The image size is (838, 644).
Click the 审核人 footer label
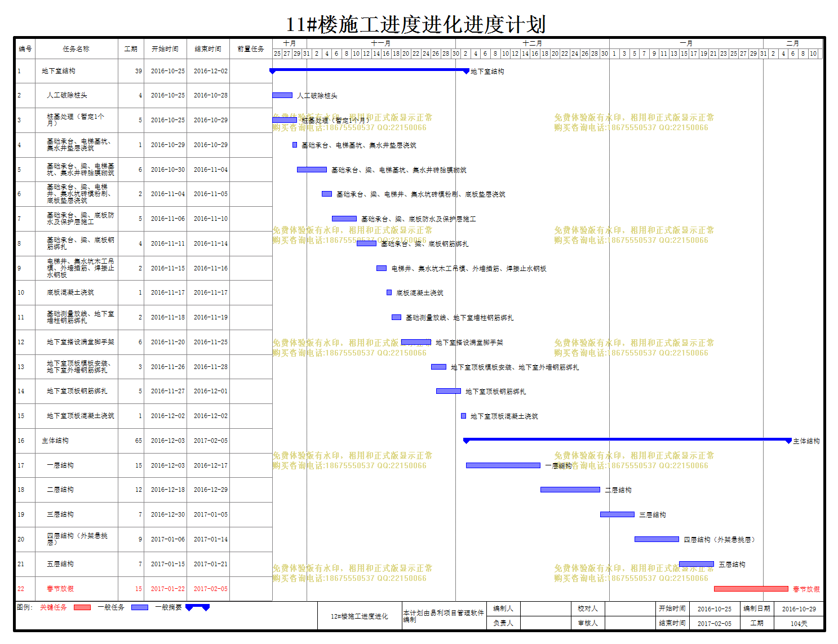tap(588, 623)
